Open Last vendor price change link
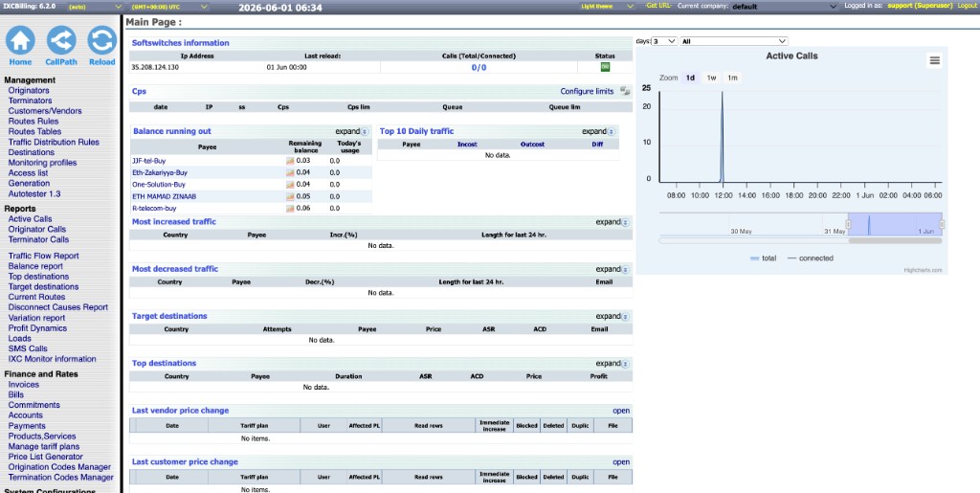Screen dimensions: 980x493 click(x=621, y=411)
